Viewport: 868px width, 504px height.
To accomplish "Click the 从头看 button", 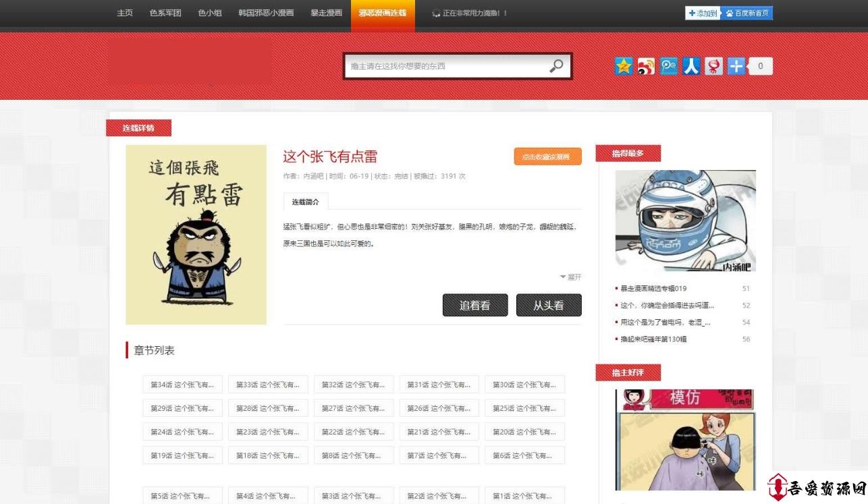I will [x=549, y=305].
